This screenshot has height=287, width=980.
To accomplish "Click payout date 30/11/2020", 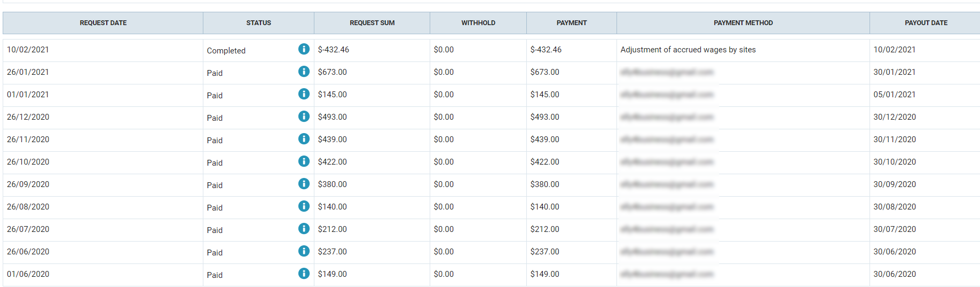I will coord(895,139).
